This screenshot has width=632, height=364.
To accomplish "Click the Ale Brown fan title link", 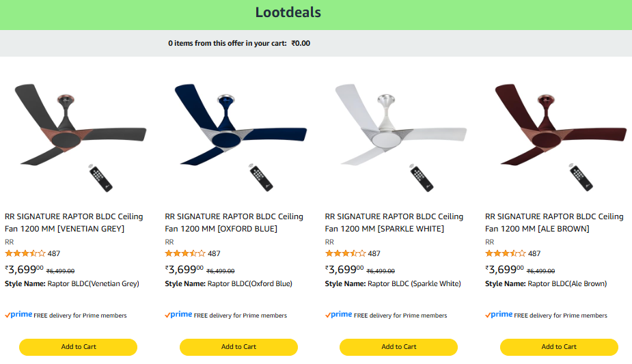I will tap(554, 223).
